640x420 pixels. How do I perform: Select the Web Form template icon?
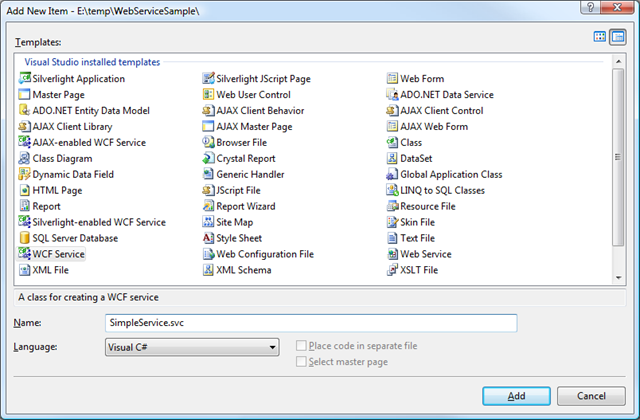(x=392, y=78)
